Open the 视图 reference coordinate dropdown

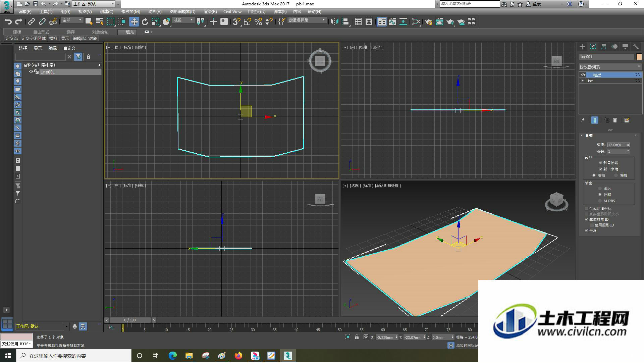[x=183, y=20]
